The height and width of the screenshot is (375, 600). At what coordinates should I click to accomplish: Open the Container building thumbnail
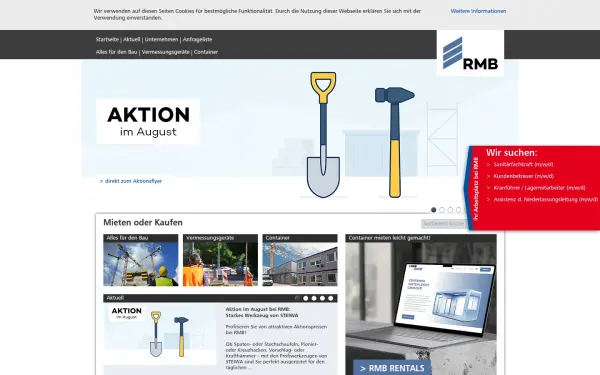(300, 264)
